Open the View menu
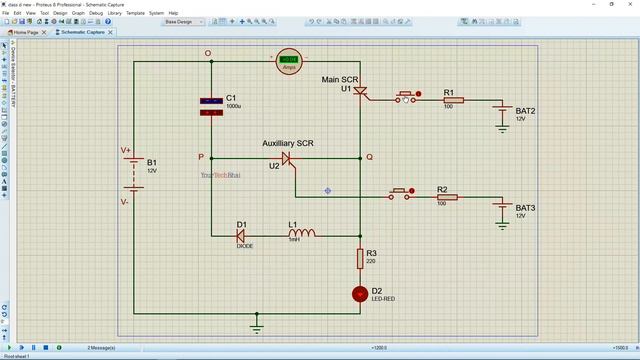 point(31,13)
